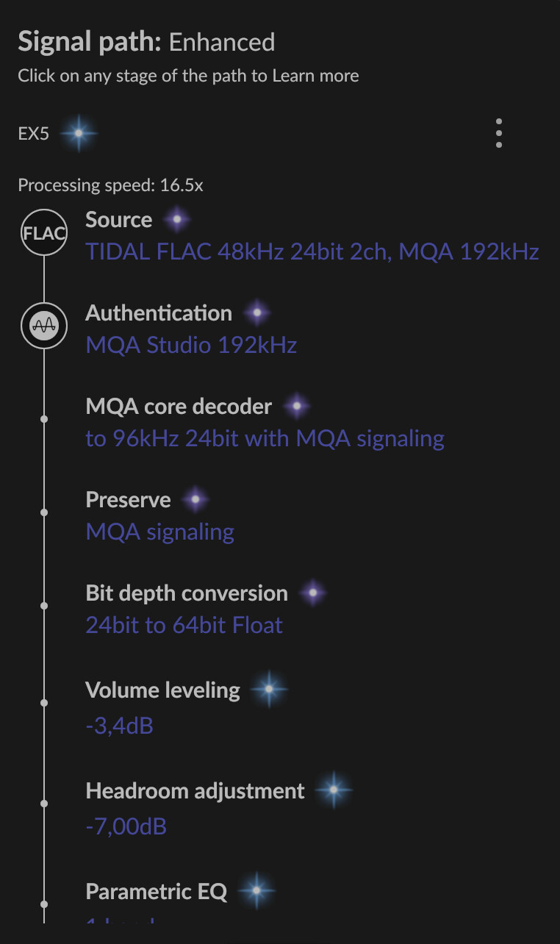Click the star beside Authentication label
The width and height of the screenshot is (560, 944).
point(256,313)
